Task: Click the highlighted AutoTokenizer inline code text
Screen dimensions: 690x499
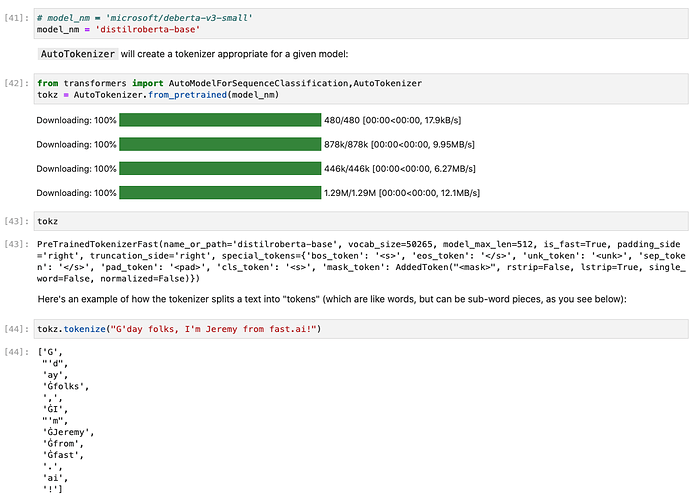Action: 77,53
